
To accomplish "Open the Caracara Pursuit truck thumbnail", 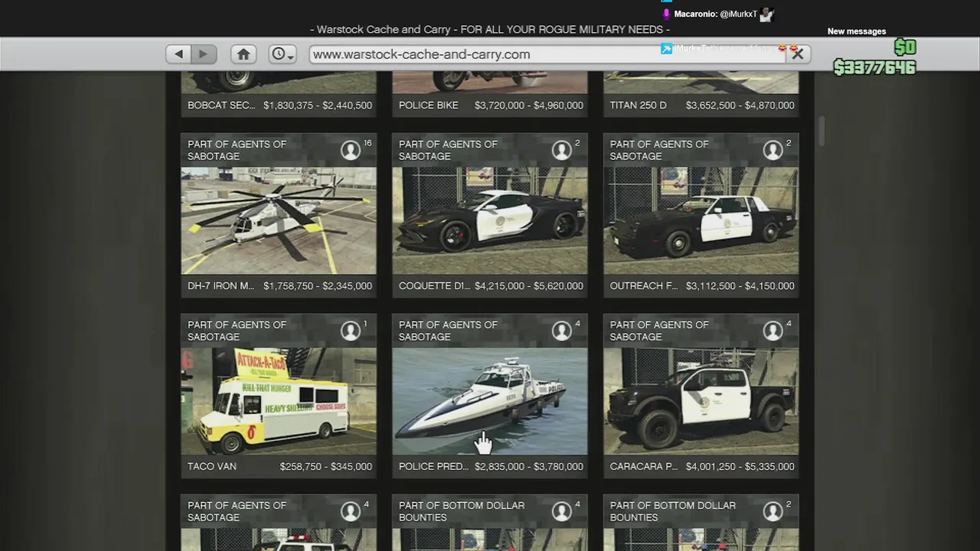I will click(701, 401).
